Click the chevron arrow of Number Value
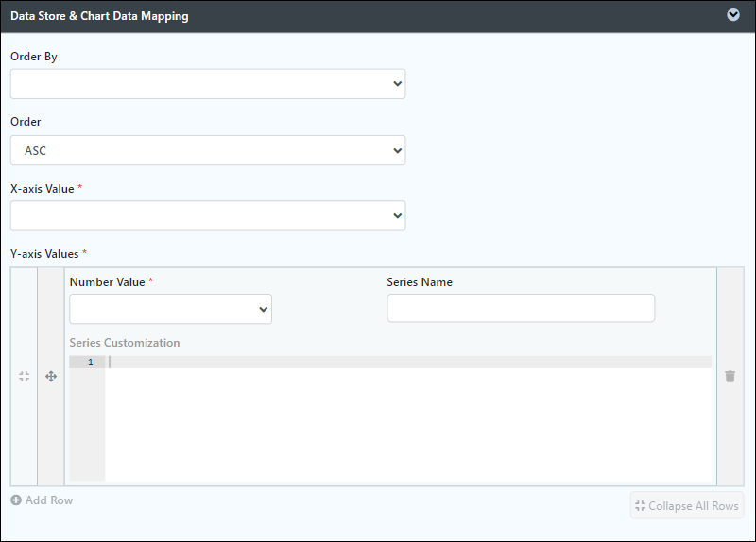 pyautogui.click(x=264, y=310)
